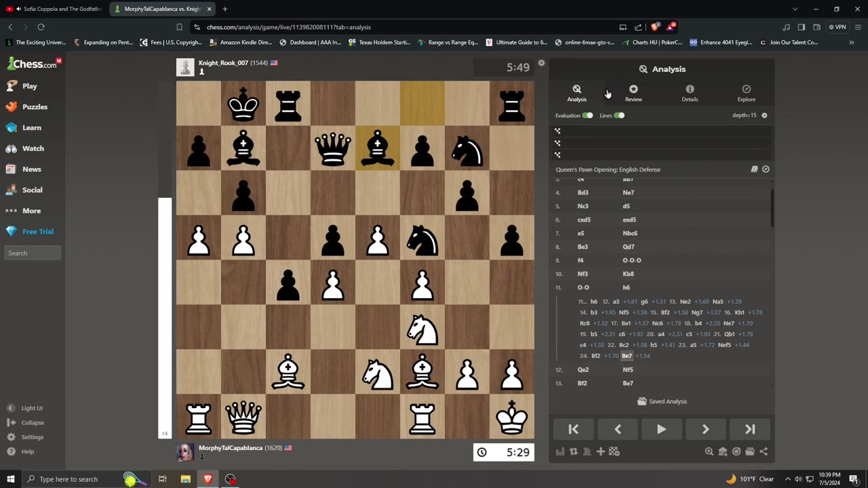Screen dimensions: 868x488
Task: Select move 10. Nf3 in move list
Action: pyautogui.click(x=583, y=274)
